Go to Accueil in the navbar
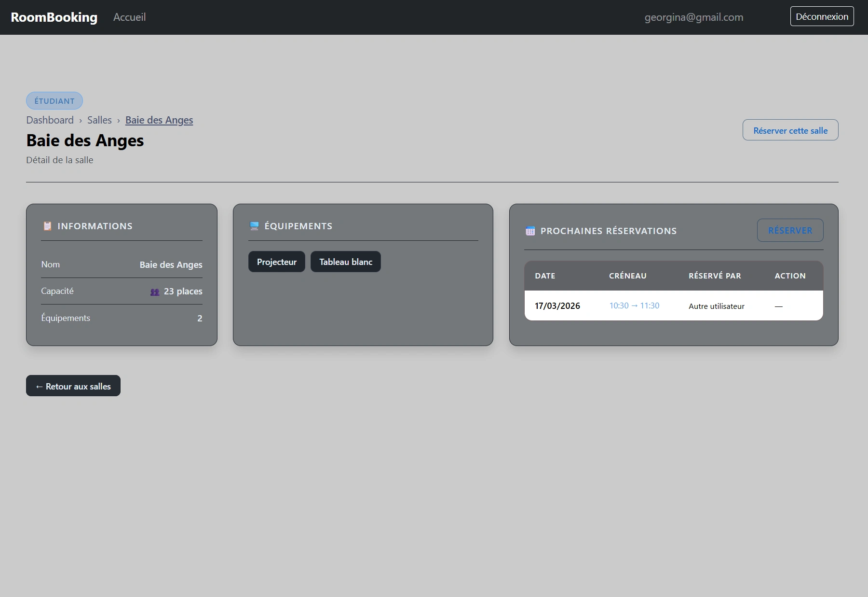 coord(129,17)
